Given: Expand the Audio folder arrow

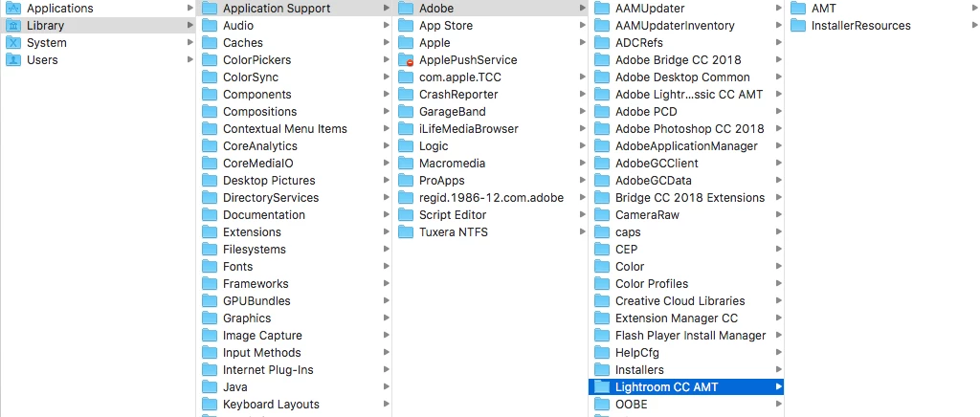Looking at the screenshot, I should pos(387,26).
